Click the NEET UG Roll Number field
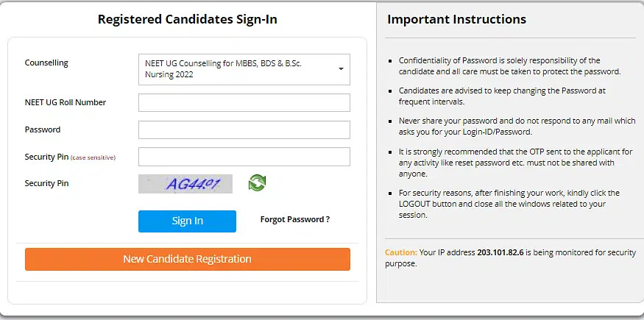644x320 pixels. [x=244, y=103]
